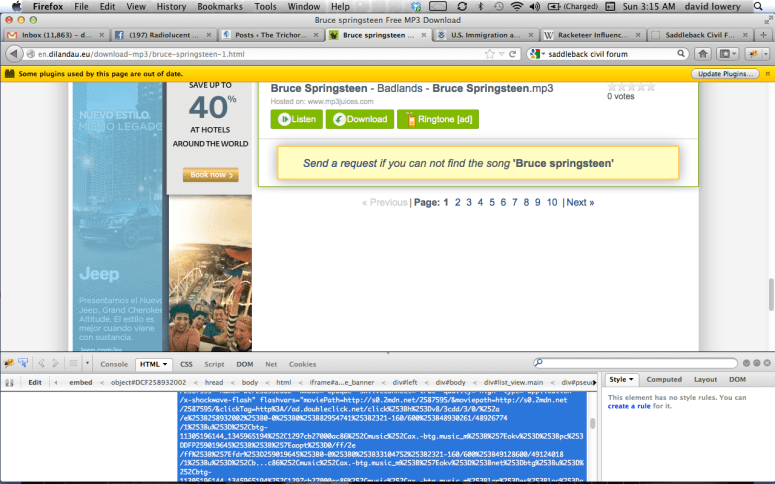Expand the Style tab options dropdown

point(632,380)
